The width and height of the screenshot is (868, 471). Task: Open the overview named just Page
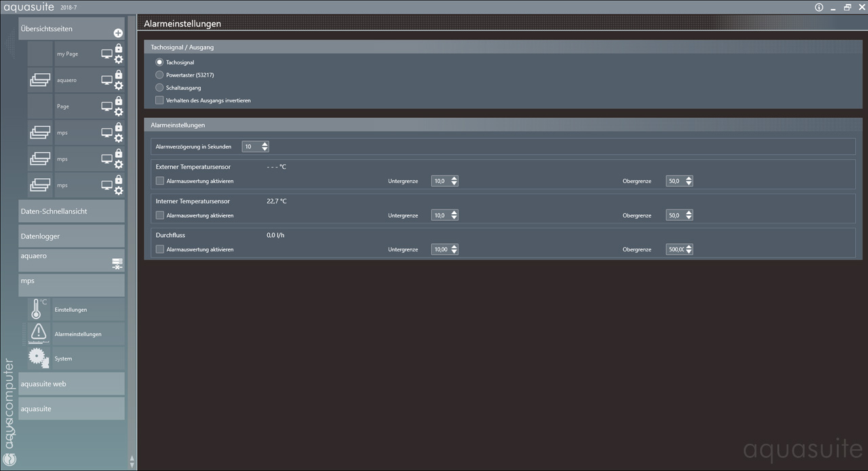[x=62, y=106]
